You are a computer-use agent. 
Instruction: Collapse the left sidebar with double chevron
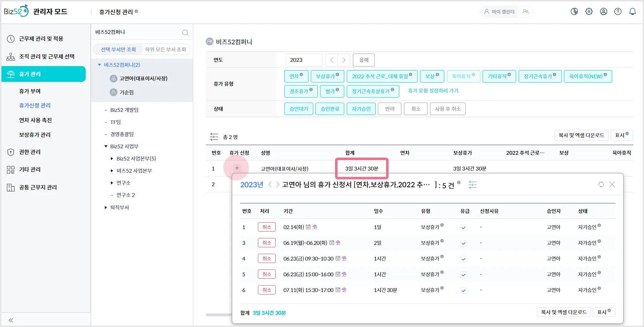11,320
